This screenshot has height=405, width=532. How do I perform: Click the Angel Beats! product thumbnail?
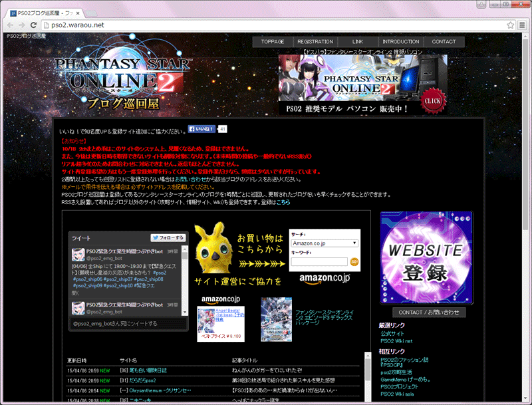pyautogui.click(x=206, y=321)
